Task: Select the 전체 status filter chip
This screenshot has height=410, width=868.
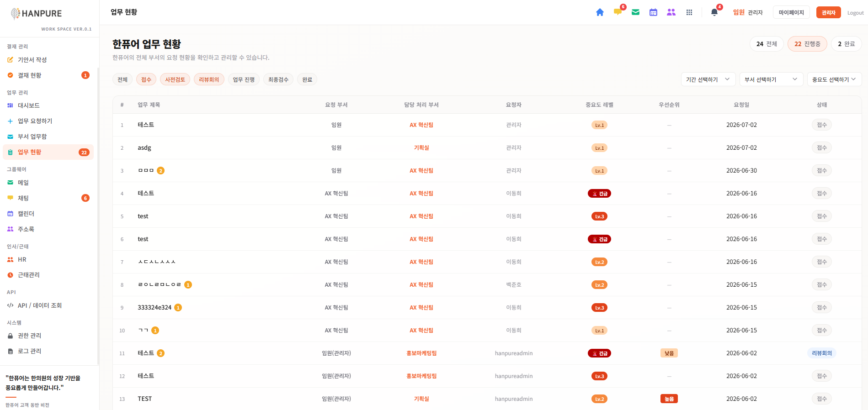Action: [x=122, y=79]
